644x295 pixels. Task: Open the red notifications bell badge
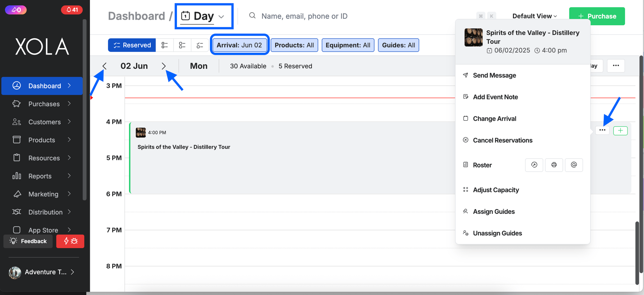click(x=72, y=10)
